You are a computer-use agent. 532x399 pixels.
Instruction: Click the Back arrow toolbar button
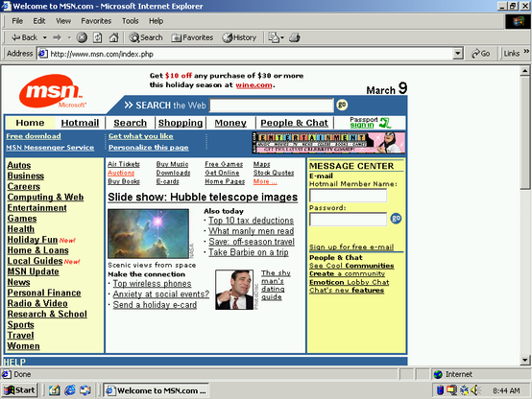[x=24, y=37]
